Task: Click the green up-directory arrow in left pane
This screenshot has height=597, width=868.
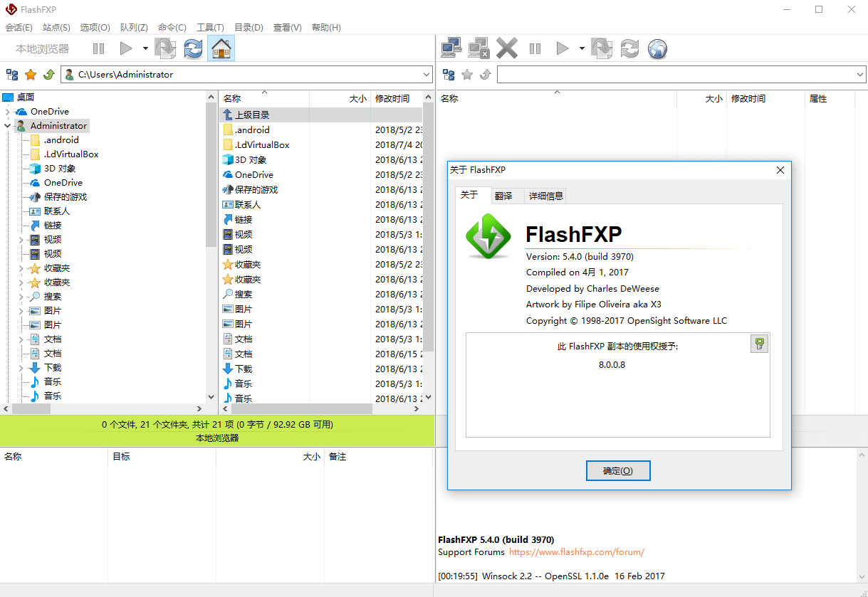Action: [48, 75]
